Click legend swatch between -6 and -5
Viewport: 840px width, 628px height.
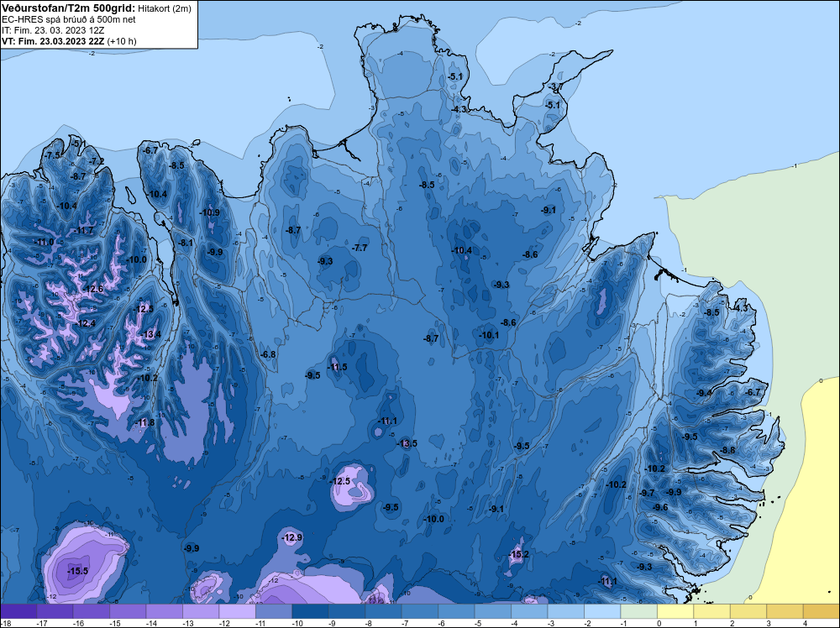coord(456,611)
